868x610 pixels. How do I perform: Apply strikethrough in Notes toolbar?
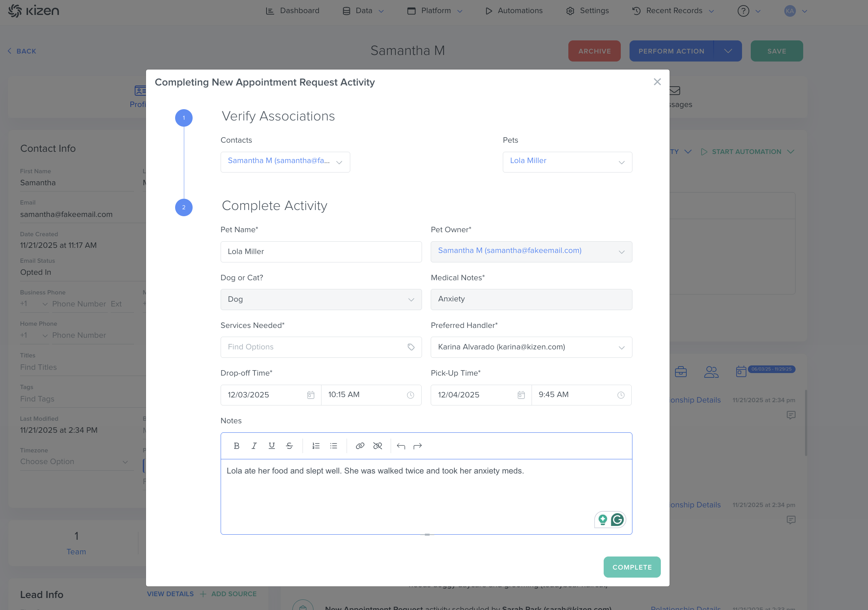(x=289, y=446)
